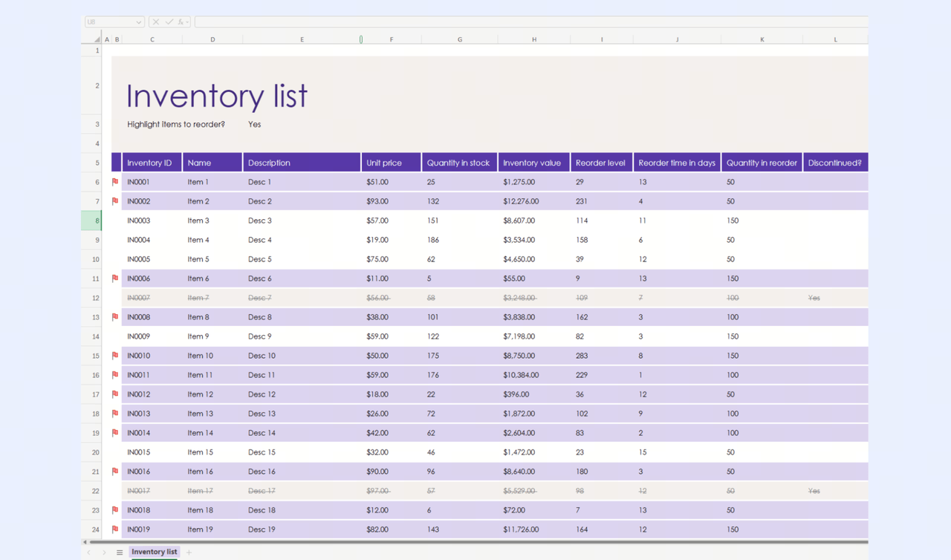
Task: Click the red flag beside IN0001
Action: pyautogui.click(x=115, y=182)
